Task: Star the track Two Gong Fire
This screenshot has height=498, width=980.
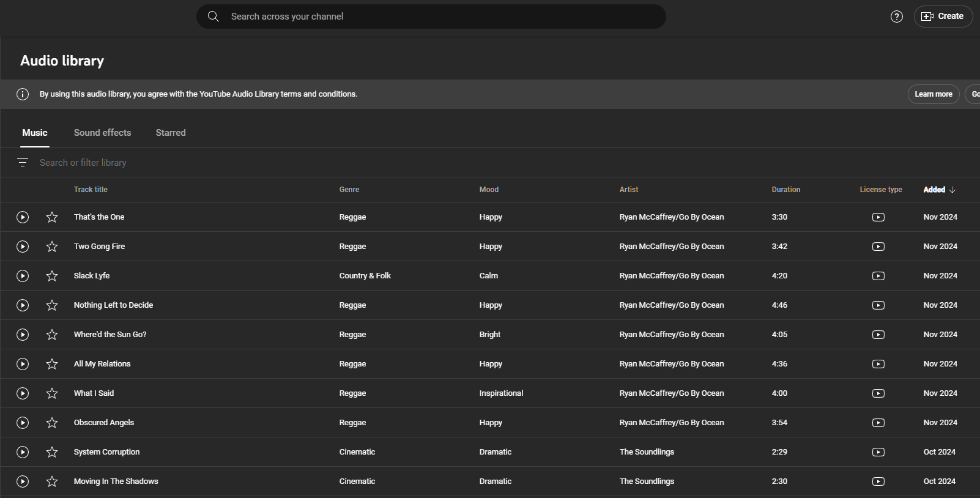Action: tap(52, 247)
